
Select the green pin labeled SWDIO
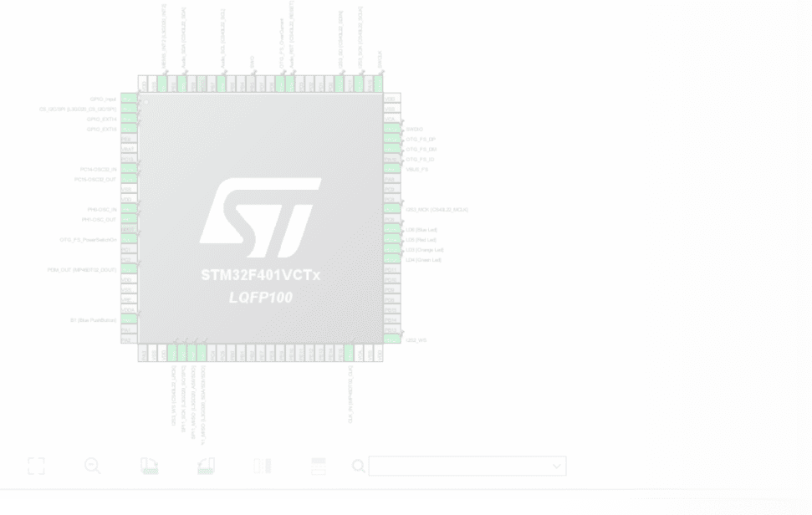[390, 129]
